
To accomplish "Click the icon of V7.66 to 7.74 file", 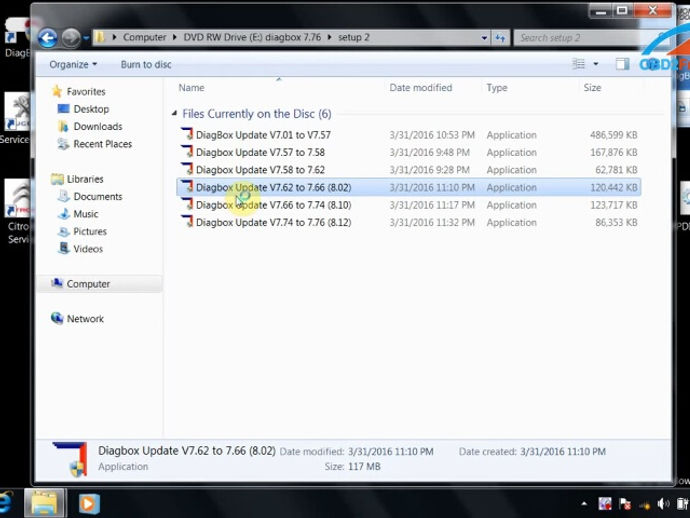I will 187,204.
